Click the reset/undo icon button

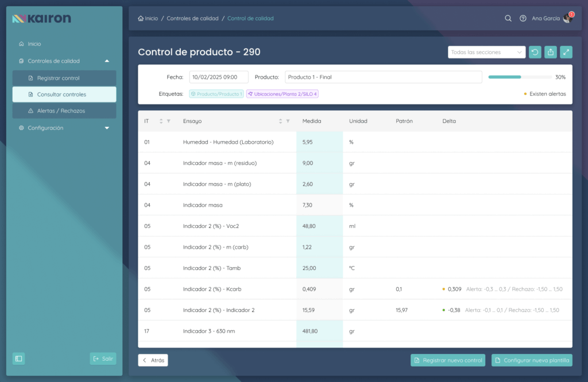point(535,52)
